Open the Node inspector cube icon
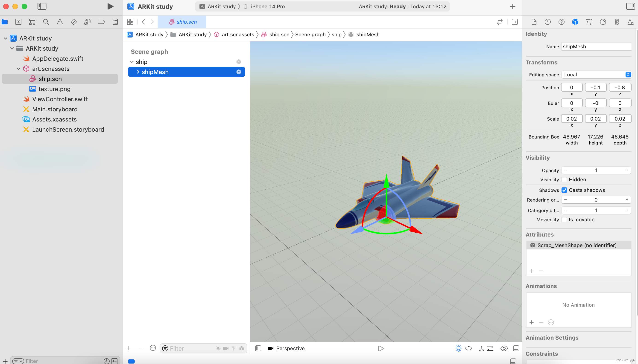Screen dimensions: 638x364 coord(575,22)
